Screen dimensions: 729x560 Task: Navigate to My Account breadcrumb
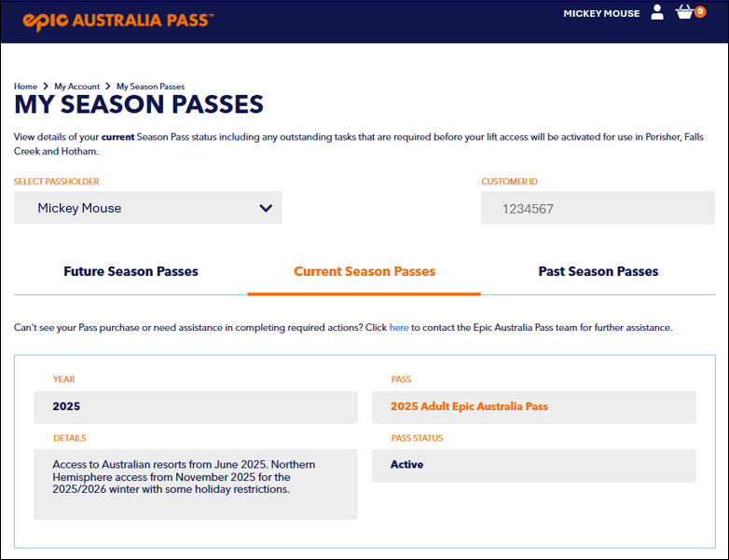pyautogui.click(x=76, y=87)
